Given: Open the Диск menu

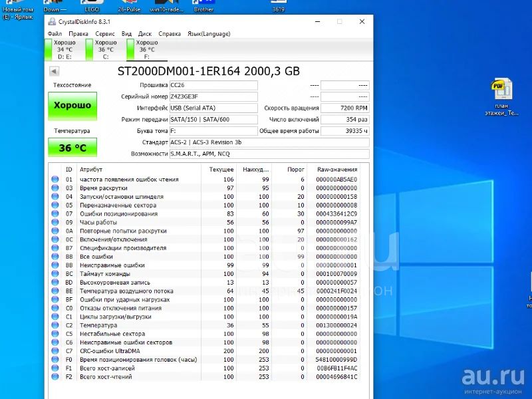Looking at the screenshot, I should [145, 34].
